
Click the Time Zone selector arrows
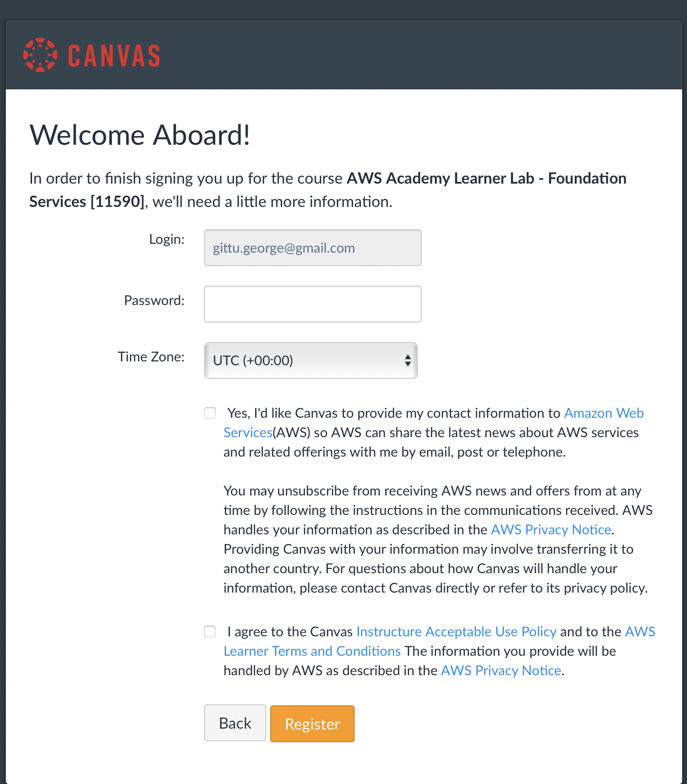point(408,360)
